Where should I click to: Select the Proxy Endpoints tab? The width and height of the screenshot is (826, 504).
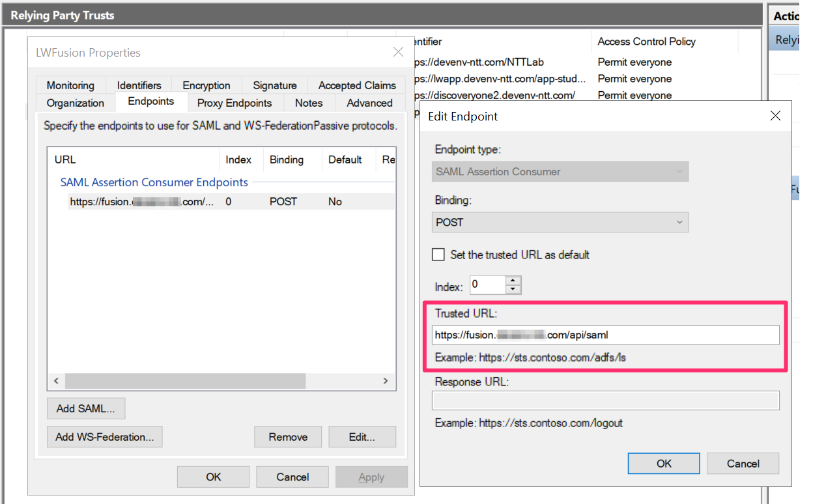click(235, 103)
